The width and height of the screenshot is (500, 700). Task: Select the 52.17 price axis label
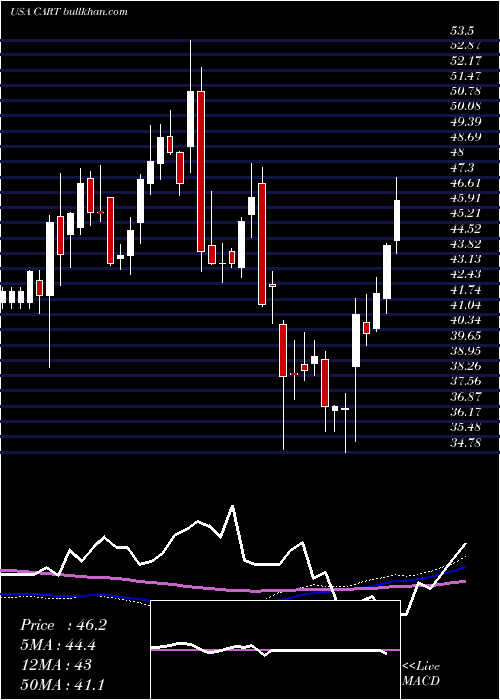point(465,61)
